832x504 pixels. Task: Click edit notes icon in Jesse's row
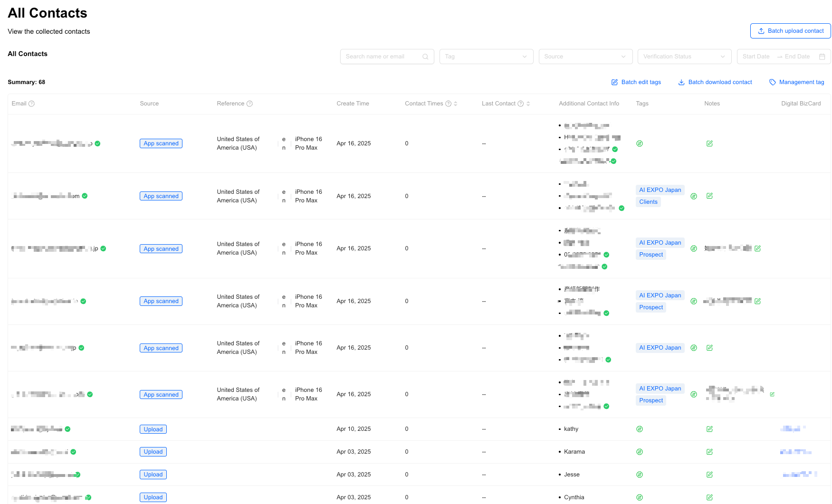tap(709, 475)
